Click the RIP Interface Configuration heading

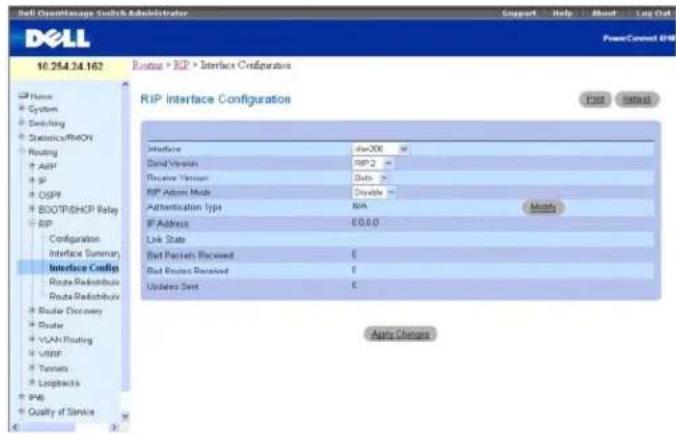click(216, 99)
